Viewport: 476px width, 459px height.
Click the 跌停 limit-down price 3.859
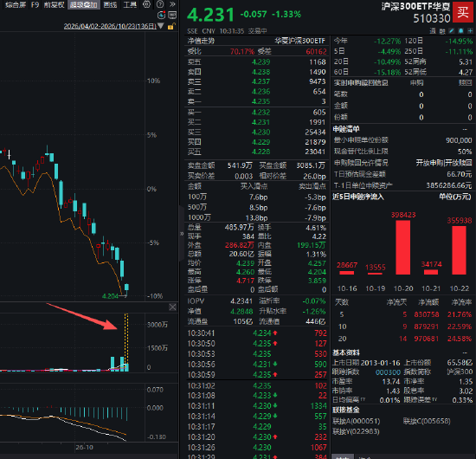click(317, 281)
